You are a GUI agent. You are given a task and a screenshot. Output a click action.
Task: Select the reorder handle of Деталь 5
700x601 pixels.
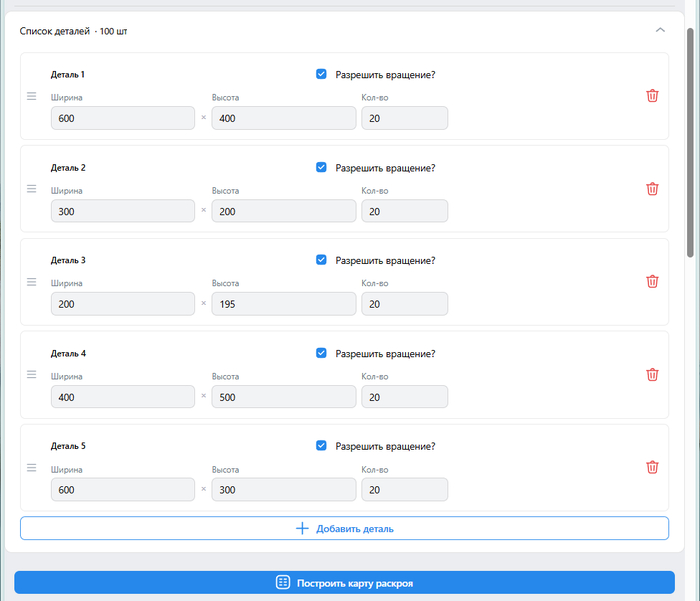(31, 467)
